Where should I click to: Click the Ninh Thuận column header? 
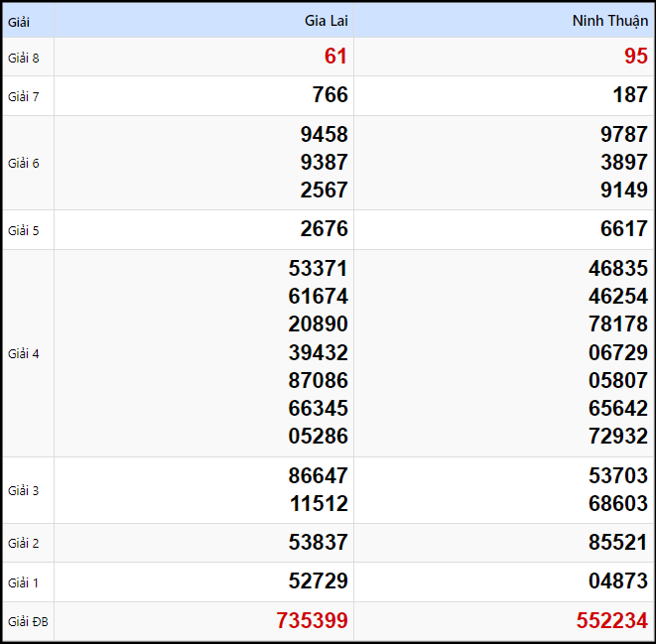(x=609, y=21)
